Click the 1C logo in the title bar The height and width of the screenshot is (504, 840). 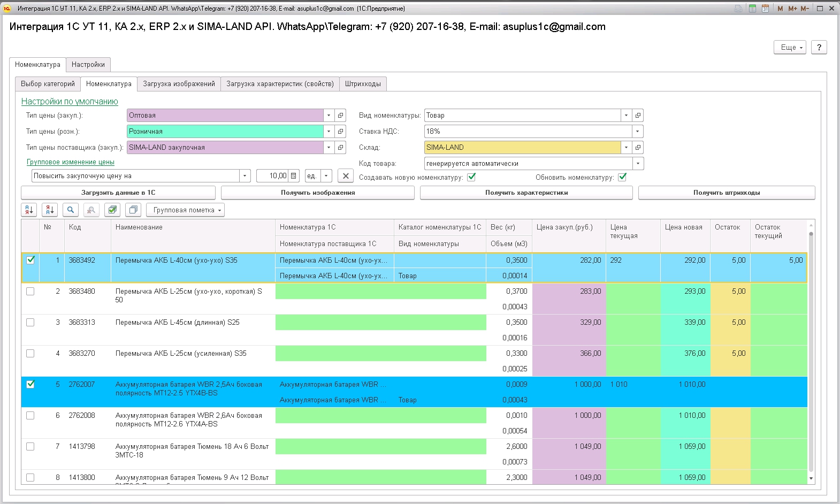(x=7, y=9)
